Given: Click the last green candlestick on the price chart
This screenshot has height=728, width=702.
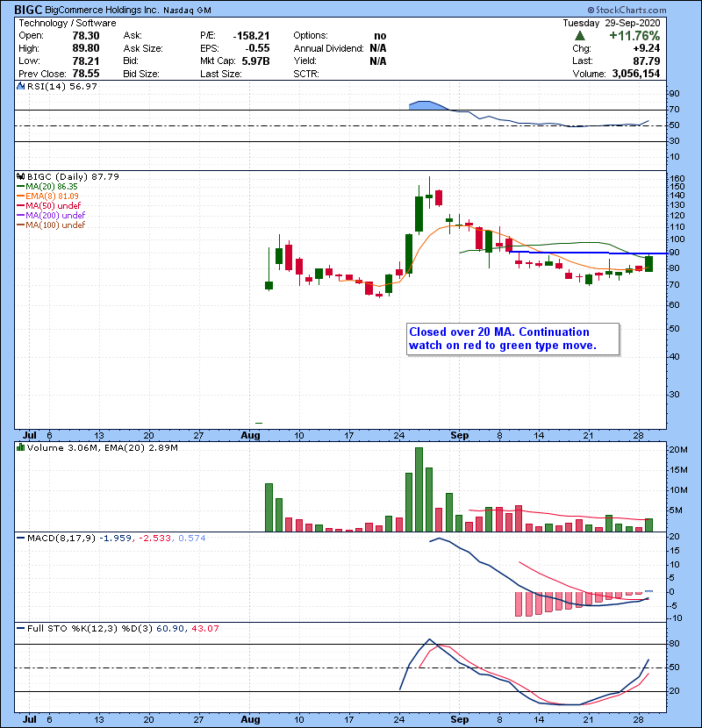Looking at the screenshot, I should (649, 263).
